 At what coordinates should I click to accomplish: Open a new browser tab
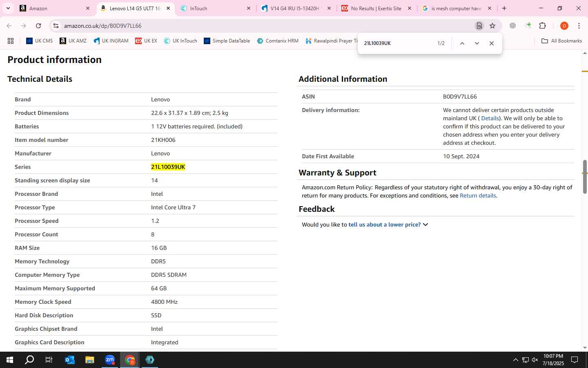(x=504, y=8)
